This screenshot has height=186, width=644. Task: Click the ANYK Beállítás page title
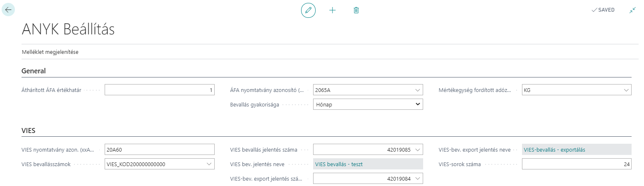click(68, 30)
